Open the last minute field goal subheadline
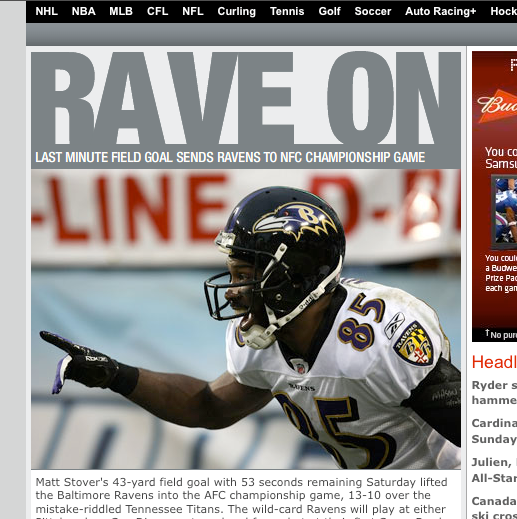 tap(230, 157)
